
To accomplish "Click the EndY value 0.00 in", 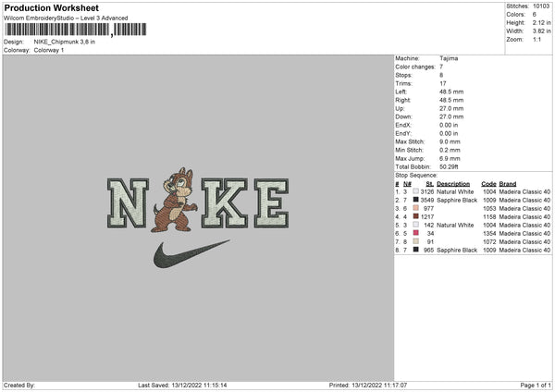I will click(449, 134).
